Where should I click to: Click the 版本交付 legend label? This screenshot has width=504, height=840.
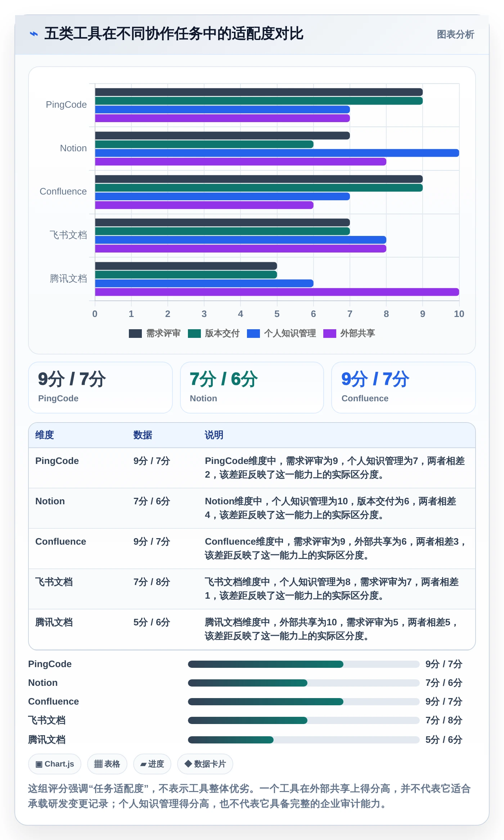point(222,334)
